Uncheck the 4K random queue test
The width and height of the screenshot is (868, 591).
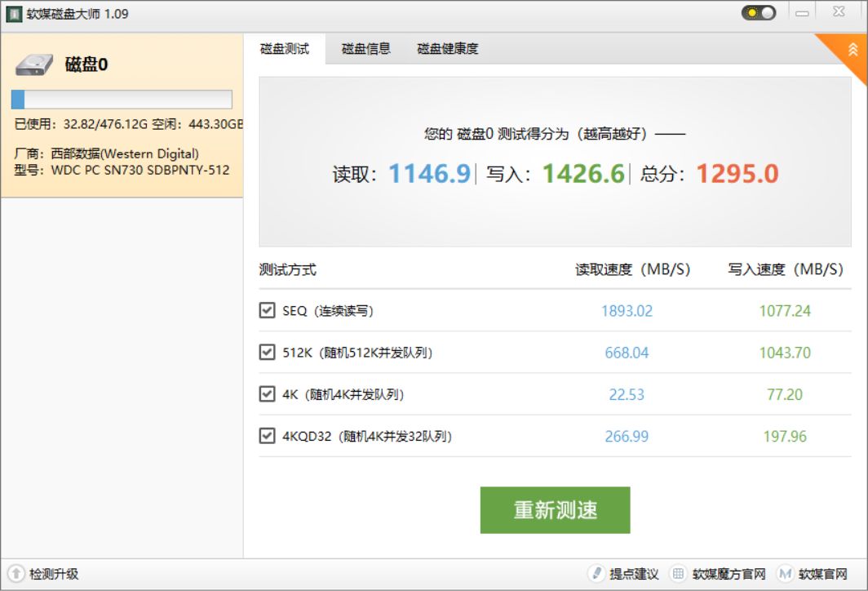[x=267, y=394]
